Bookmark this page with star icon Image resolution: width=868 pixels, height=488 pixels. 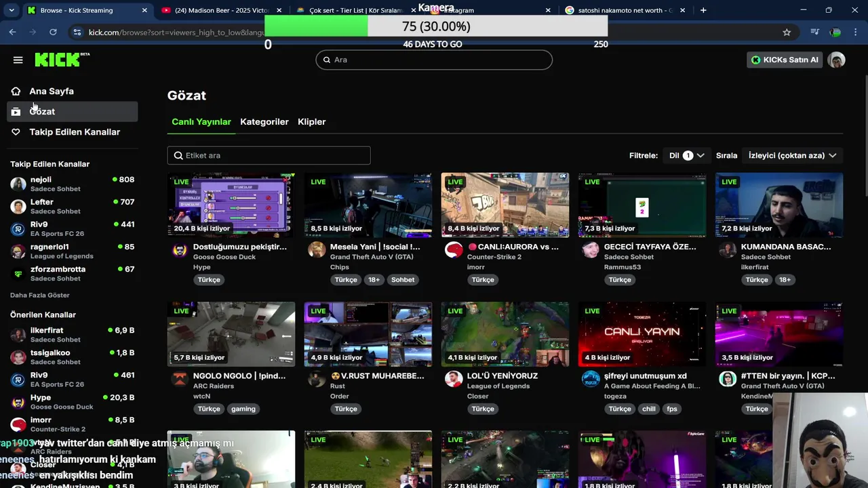(787, 32)
